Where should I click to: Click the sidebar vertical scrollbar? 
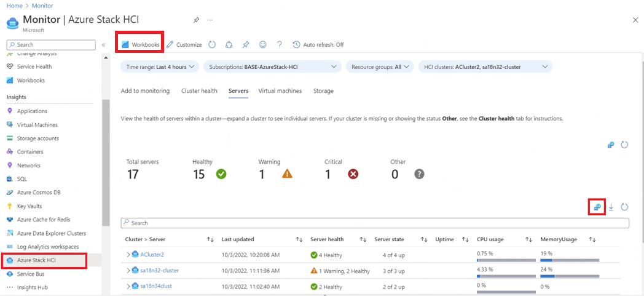click(x=106, y=162)
